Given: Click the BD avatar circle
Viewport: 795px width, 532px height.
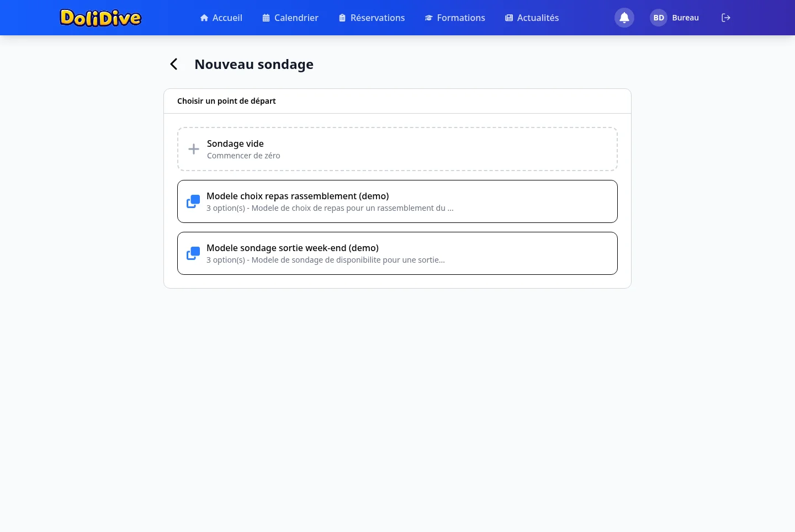Looking at the screenshot, I should [659, 18].
